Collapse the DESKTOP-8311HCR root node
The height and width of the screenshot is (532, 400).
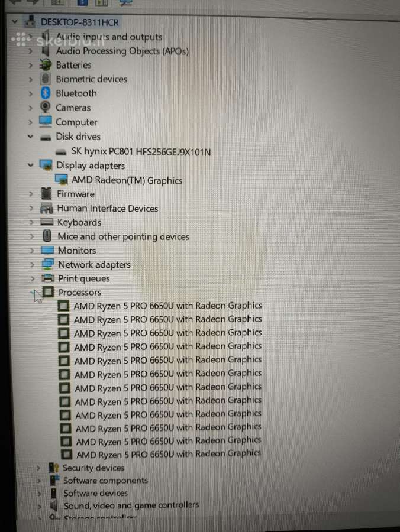click(x=15, y=22)
